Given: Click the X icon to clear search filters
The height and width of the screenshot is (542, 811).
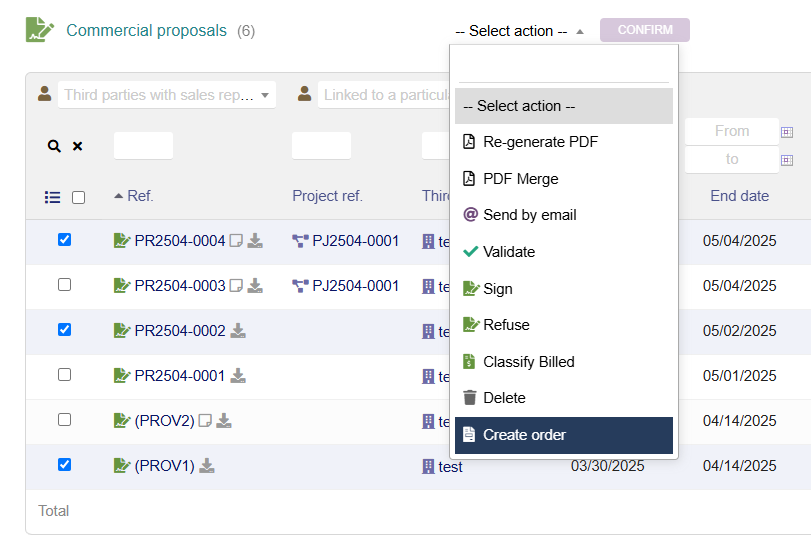Looking at the screenshot, I should tap(77, 146).
